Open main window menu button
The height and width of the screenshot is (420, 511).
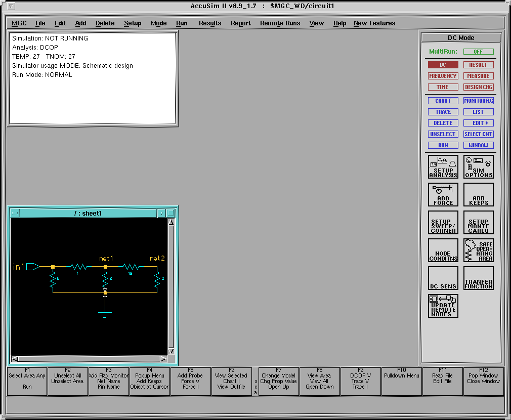(11, 6)
